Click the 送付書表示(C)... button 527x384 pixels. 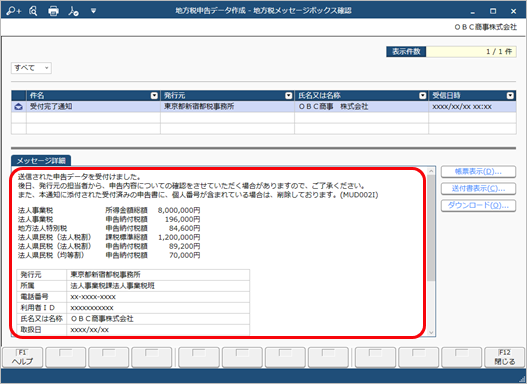coord(478,188)
